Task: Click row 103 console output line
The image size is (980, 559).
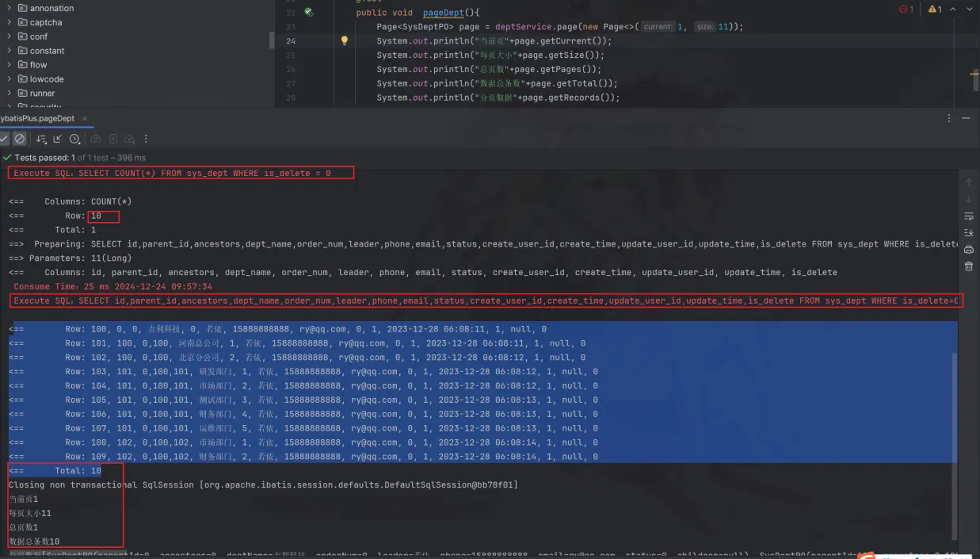Action: tap(303, 372)
